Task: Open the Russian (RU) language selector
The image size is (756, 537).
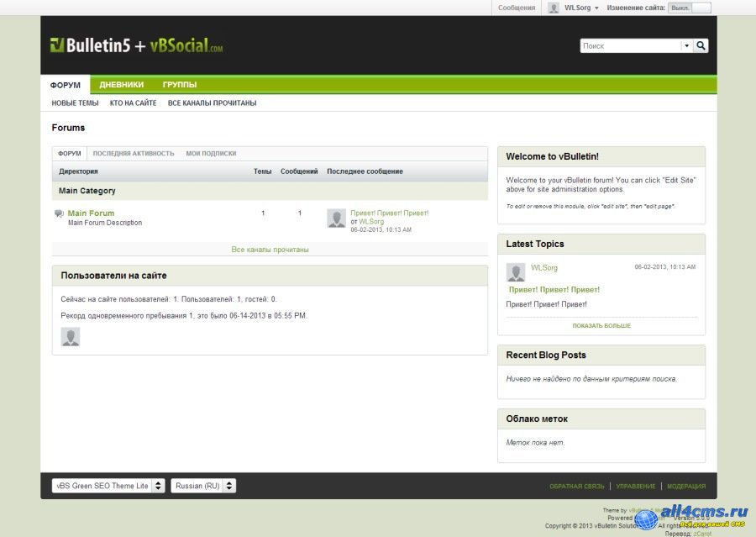Action: pos(203,486)
